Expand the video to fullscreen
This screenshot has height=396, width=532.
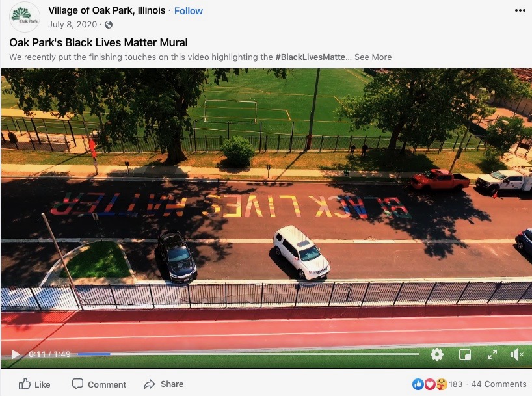pyautogui.click(x=492, y=354)
